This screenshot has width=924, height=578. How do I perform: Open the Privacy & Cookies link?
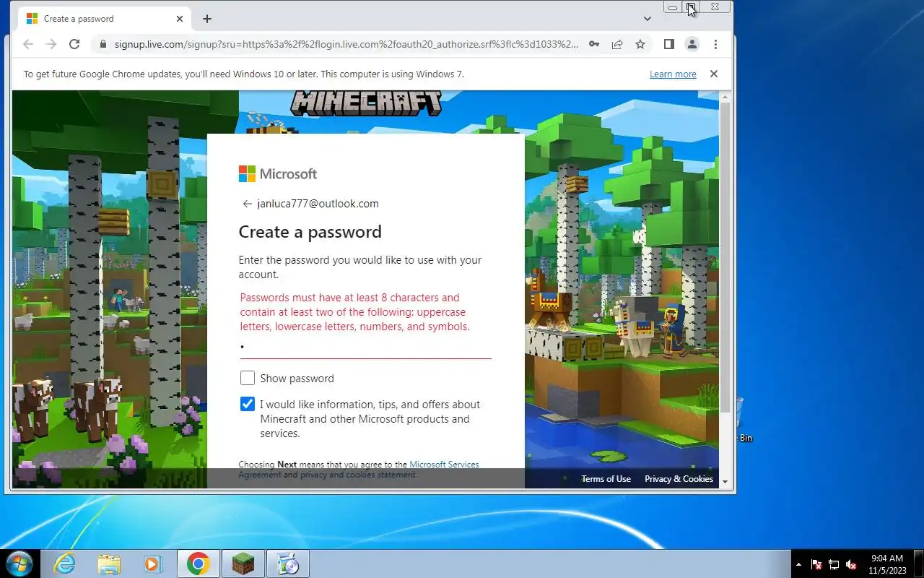[679, 478]
